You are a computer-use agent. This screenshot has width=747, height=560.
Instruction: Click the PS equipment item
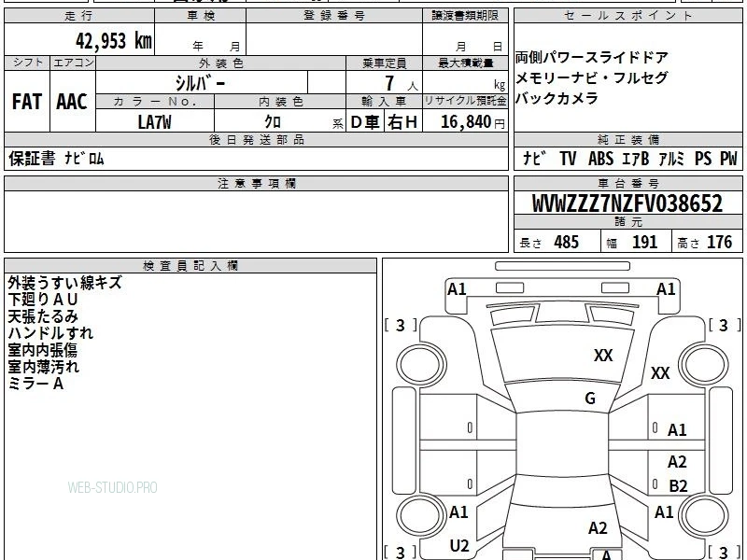pos(703,159)
